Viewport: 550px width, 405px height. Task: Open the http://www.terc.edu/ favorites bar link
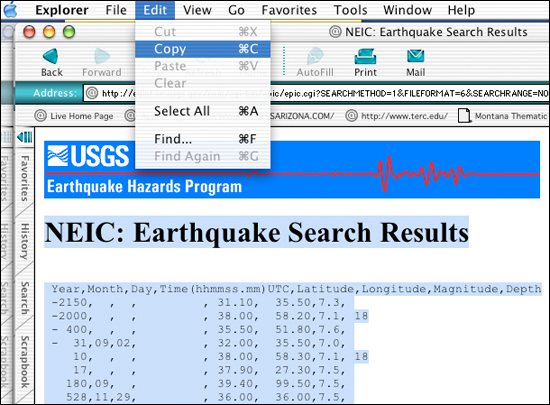tap(397, 116)
